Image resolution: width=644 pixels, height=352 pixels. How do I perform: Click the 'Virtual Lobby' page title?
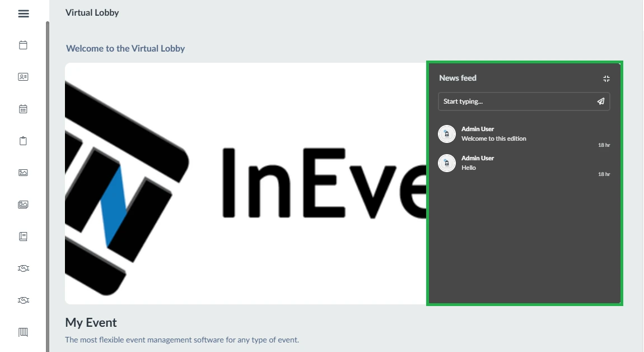tap(92, 13)
